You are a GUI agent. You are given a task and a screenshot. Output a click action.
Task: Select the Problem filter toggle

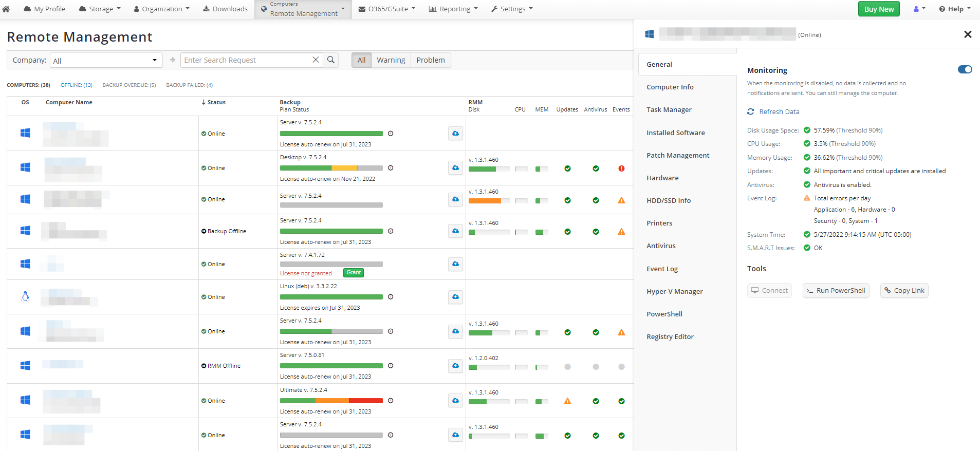431,60
